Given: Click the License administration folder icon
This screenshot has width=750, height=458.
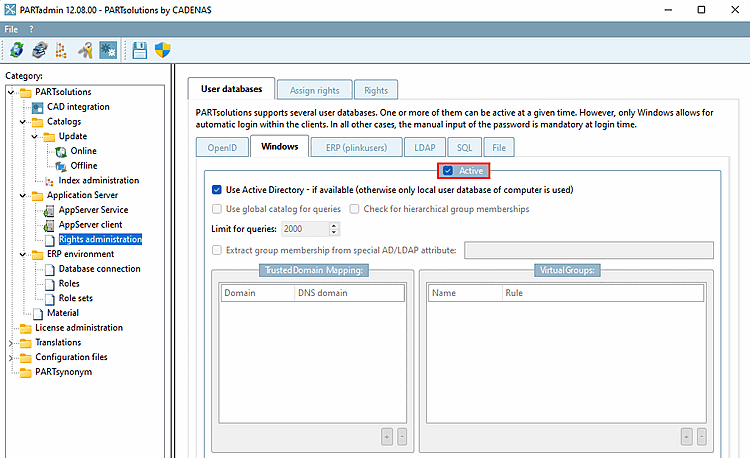Looking at the screenshot, I should point(26,328).
